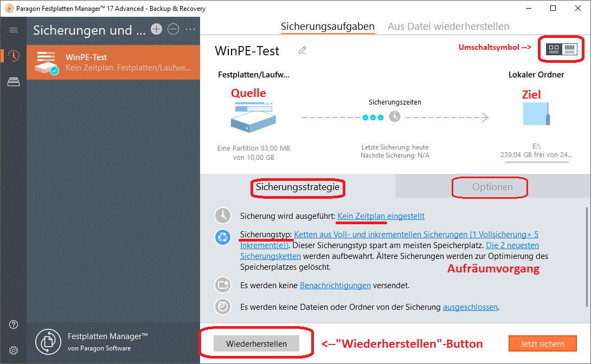Open the disk drives icon in sidebar
This screenshot has width=591, height=364.
click(x=14, y=82)
